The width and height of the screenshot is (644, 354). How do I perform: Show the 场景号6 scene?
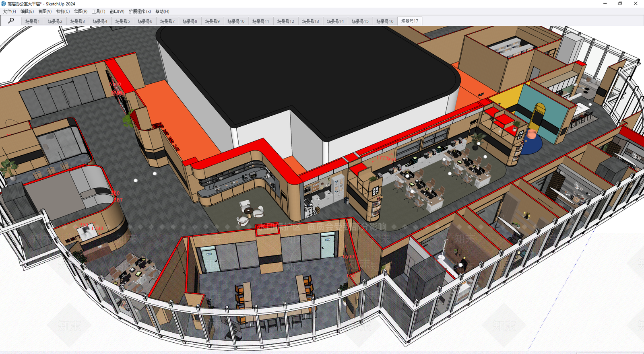coord(145,21)
